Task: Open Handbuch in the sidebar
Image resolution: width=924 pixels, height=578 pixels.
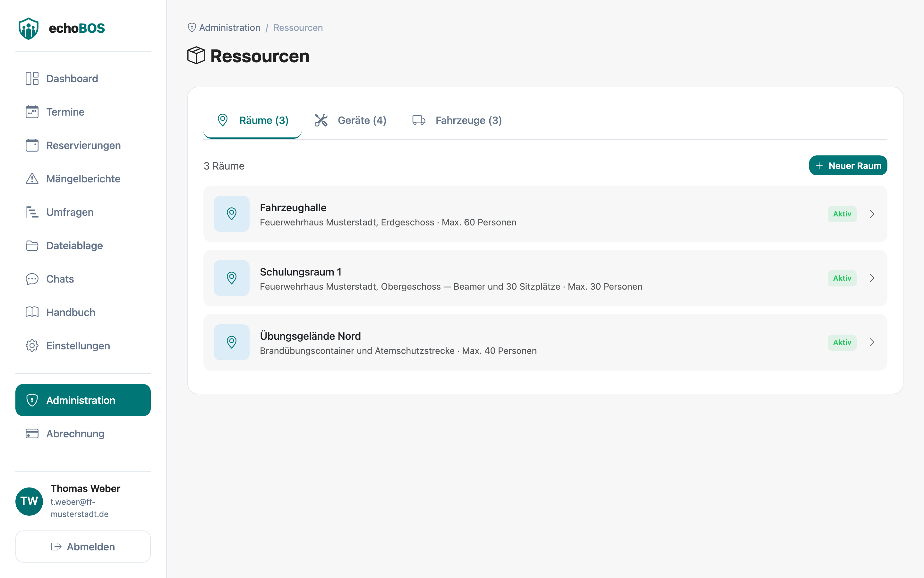Action: [x=83, y=312]
